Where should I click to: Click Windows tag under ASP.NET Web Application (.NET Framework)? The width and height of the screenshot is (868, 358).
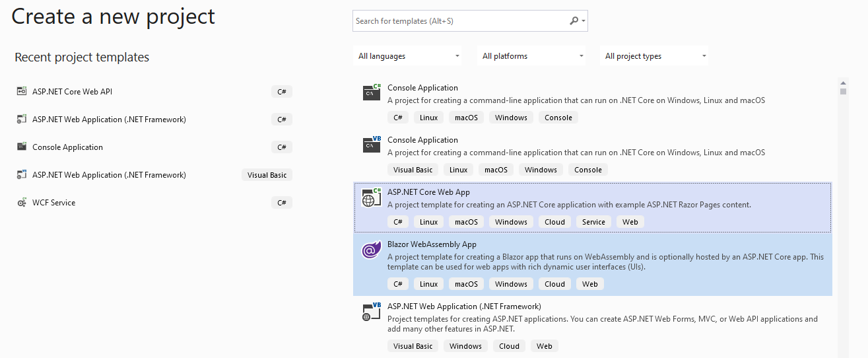point(465,346)
